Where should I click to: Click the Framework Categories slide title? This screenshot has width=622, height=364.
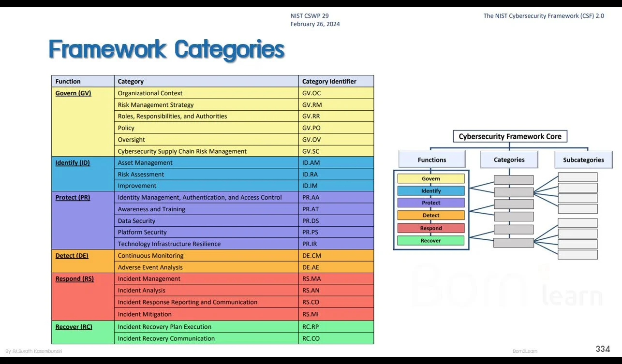166,49
